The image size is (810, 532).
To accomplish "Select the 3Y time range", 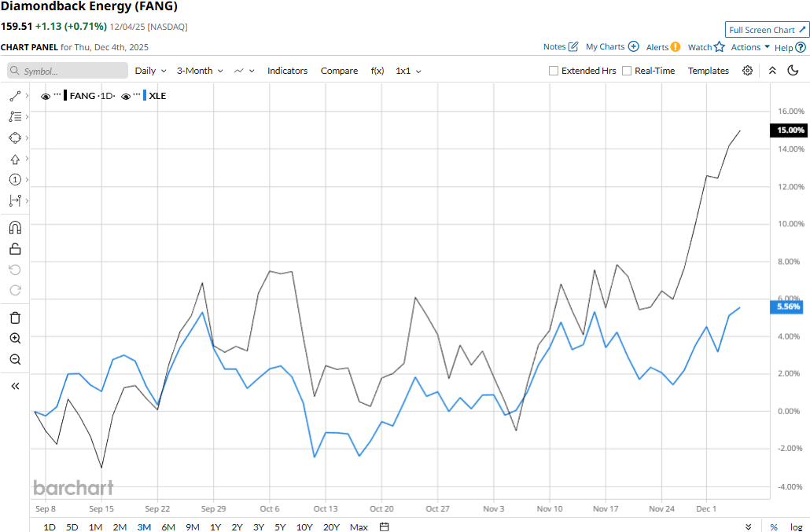I will coord(258,526).
